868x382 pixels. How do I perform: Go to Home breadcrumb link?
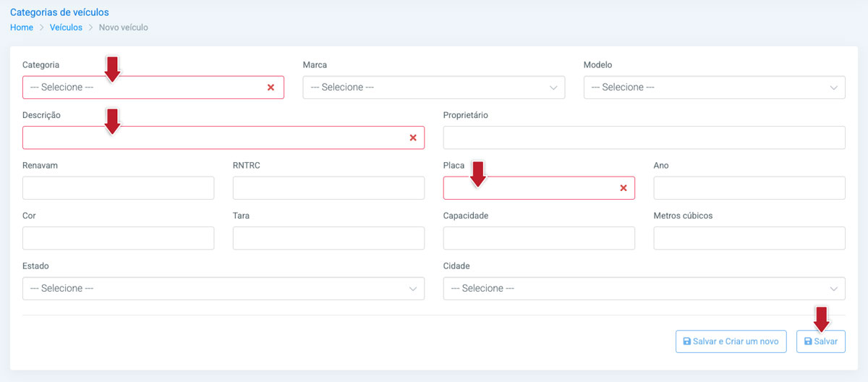pyautogui.click(x=22, y=27)
